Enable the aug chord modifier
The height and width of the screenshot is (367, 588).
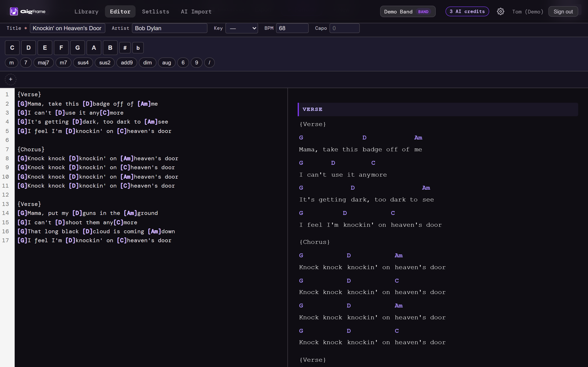point(166,63)
